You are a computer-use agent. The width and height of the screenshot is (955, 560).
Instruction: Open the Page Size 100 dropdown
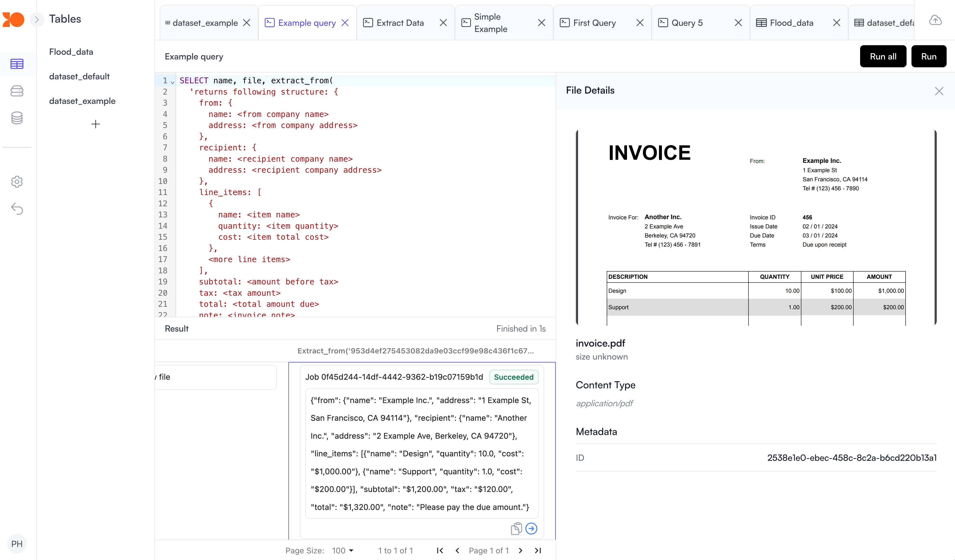(343, 550)
